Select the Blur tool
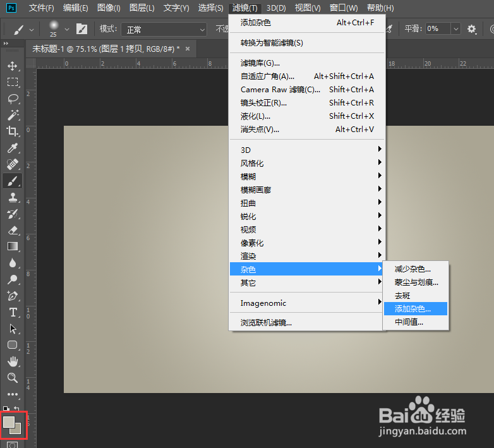This screenshot has width=494, height=448. pos(12,263)
